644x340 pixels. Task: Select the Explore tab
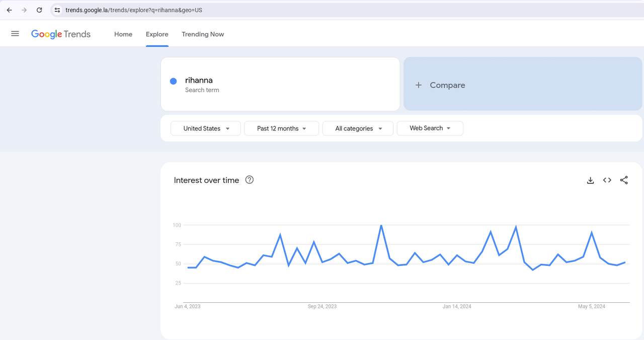[x=157, y=34]
